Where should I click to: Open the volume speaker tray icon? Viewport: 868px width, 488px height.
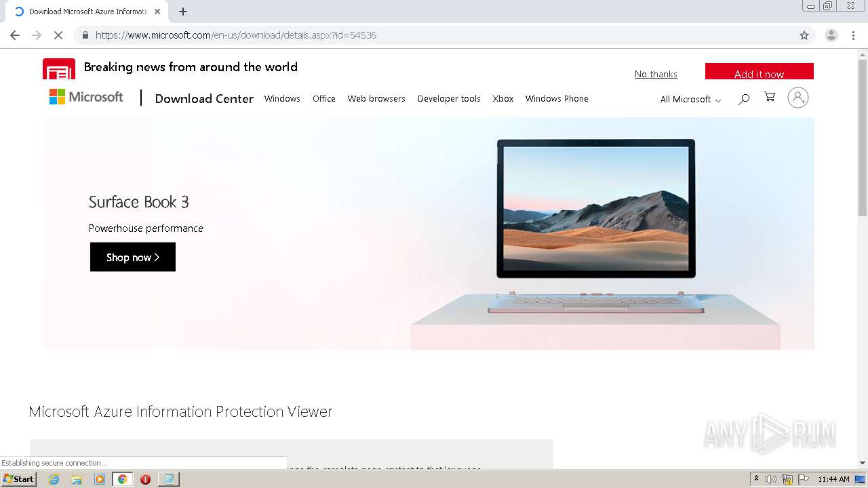click(771, 479)
